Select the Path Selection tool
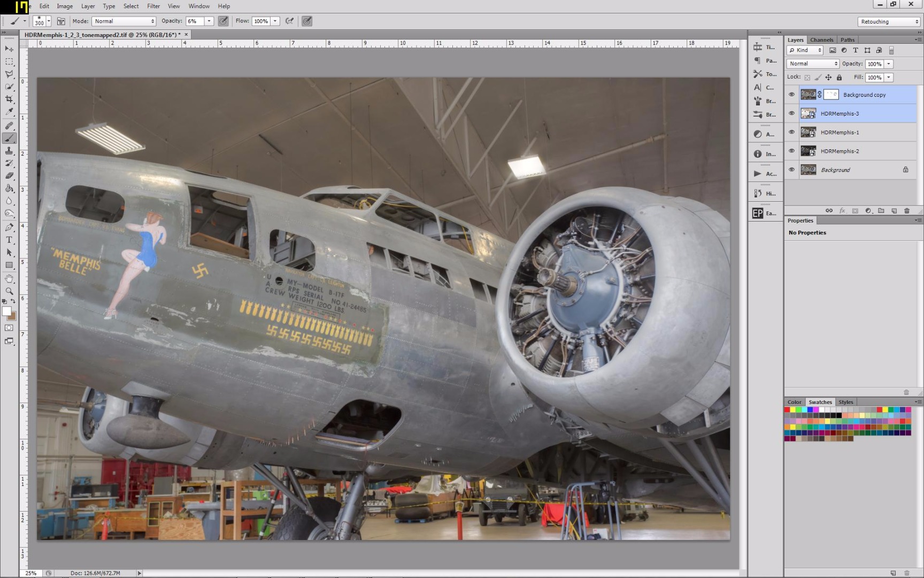 click(x=9, y=253)
